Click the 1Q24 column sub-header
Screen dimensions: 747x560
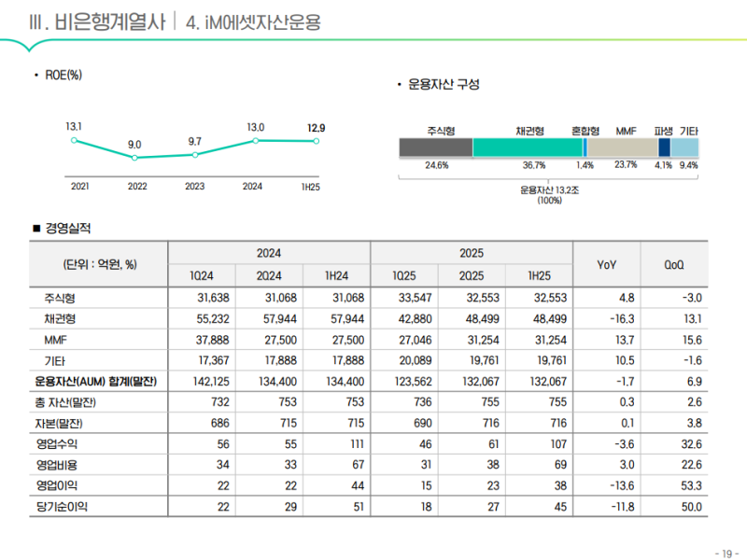201,276
